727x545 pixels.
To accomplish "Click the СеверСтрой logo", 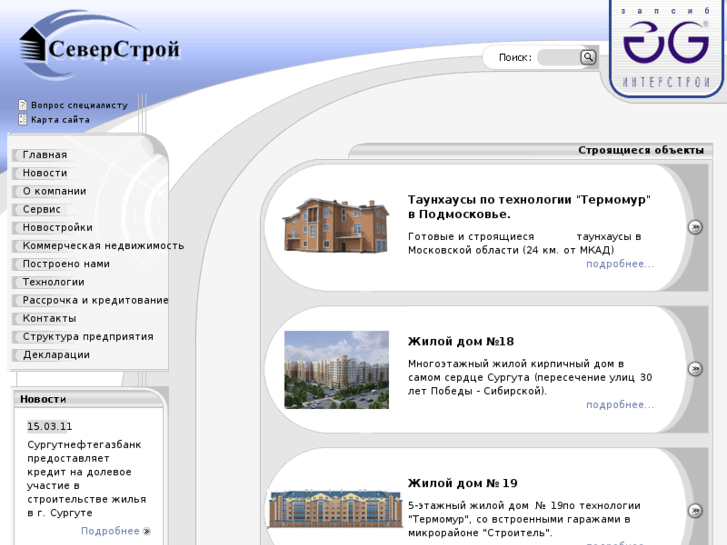I will tap(99, 46).
